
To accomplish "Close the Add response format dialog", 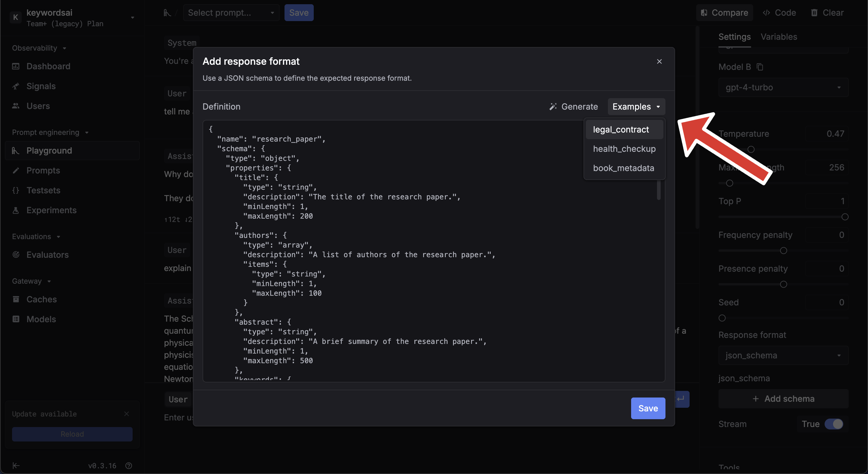I will 659,61.
